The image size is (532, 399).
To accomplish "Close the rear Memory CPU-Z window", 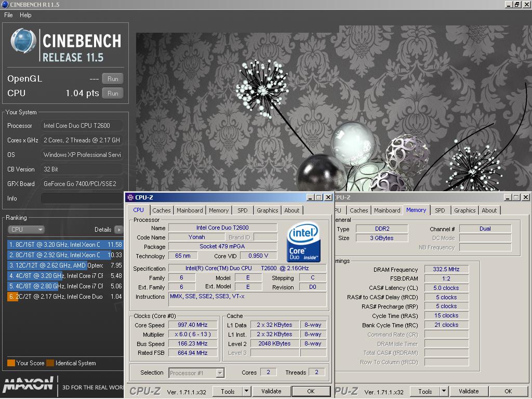I will [x=526, y=197].
